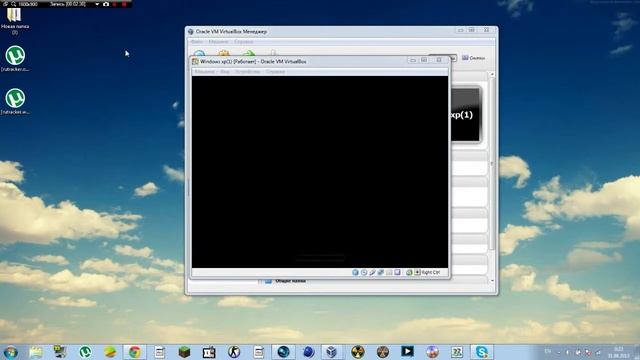
Task: Click the magnifier icon in the recorder bar
Action: 13,4
